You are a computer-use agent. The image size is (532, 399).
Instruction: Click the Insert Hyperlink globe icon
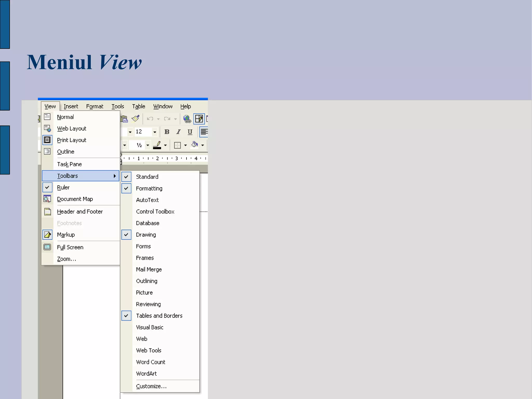click(187, 119)
